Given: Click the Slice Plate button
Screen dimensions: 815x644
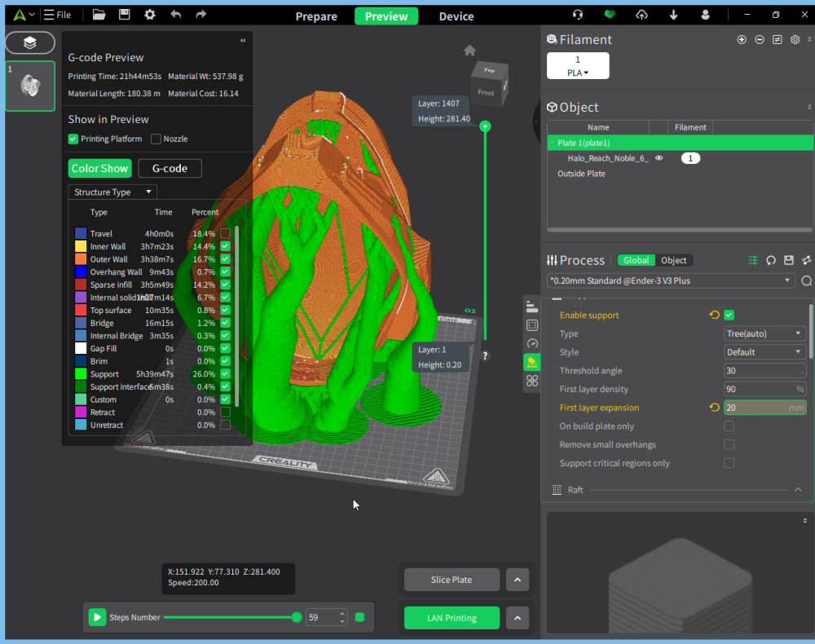Looking at the screenshot, I should click(x=452, y=580).
